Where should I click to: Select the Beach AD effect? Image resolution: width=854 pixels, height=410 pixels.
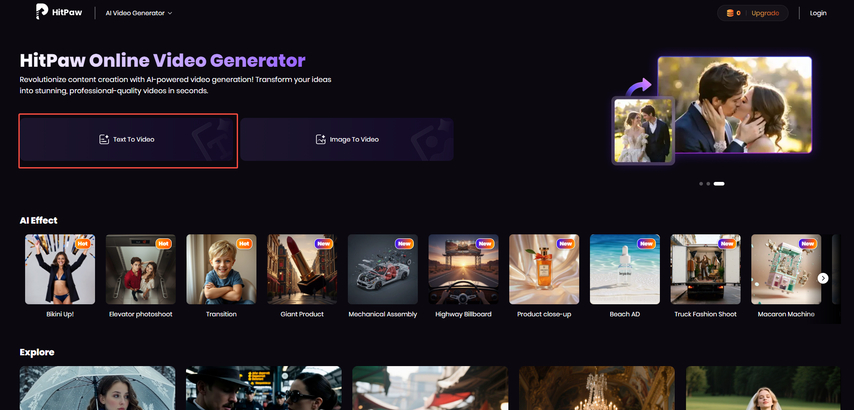click(625, 269)
